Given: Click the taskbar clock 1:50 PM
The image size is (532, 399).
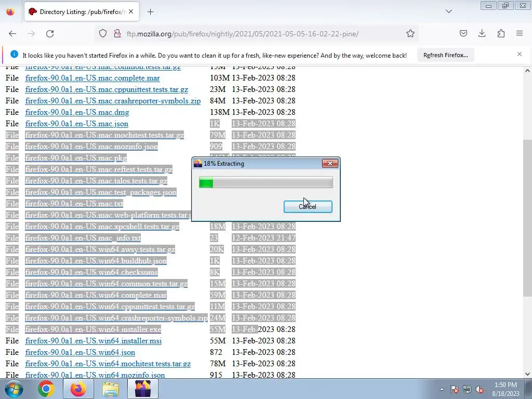Looking at the screenshot, I should point(506,385).
